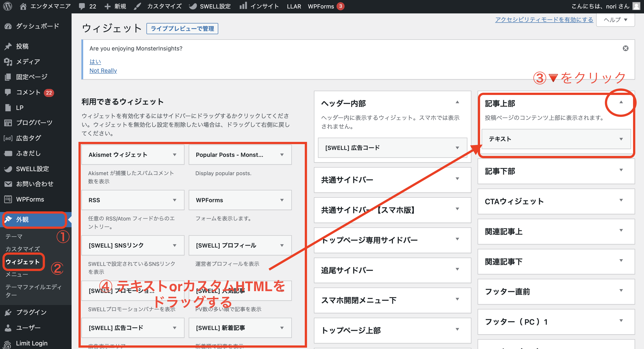644x349 pixels.
Task: Expand the スマホ開閉メニュー下 area
Action: pos(457,299)
